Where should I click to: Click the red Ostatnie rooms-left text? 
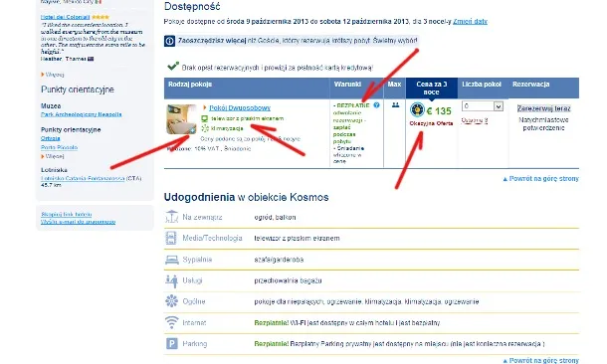pyautogui.click(x=475, y=120)
